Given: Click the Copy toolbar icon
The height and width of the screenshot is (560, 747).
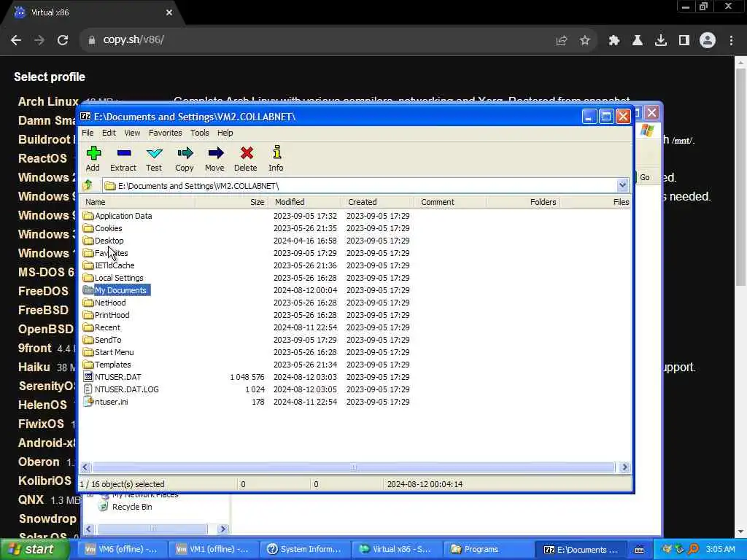Looking at the screenshot, I should (185, 158).
